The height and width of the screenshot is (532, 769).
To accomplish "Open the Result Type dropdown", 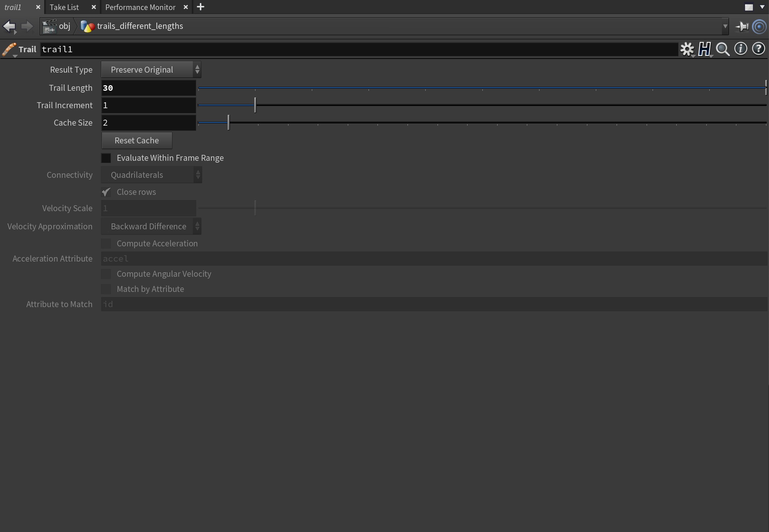I will pyautogui.click(x=151, y=70).
